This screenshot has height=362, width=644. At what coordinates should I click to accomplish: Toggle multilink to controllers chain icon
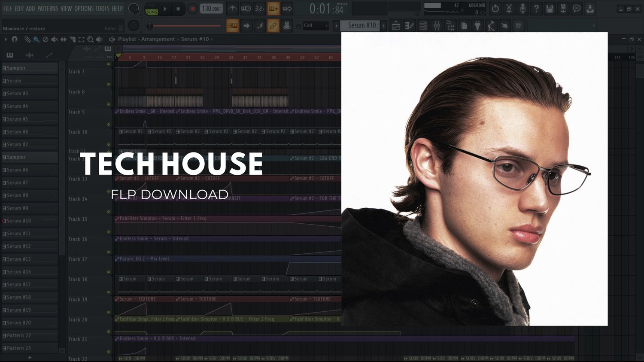tap(273, 26)
